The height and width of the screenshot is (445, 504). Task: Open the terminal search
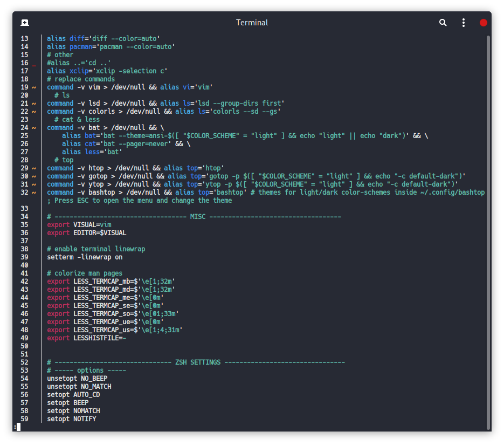[x=443, y=23]
